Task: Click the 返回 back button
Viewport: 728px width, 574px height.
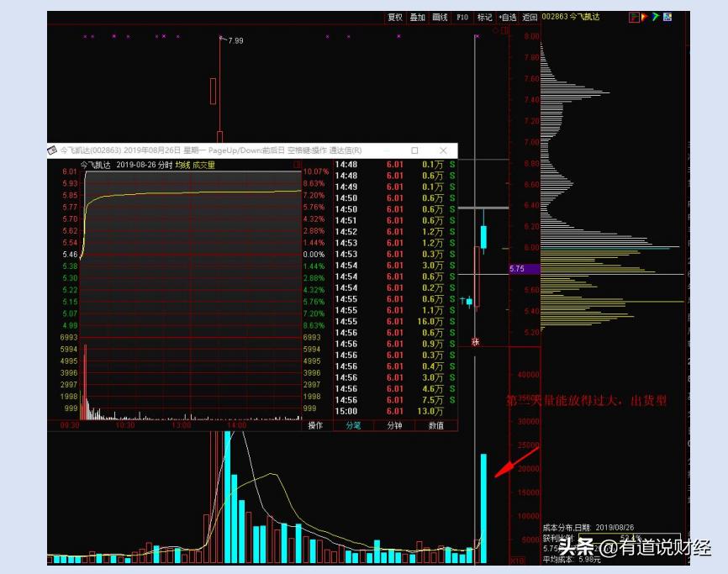Action: (x=530, y=17)
